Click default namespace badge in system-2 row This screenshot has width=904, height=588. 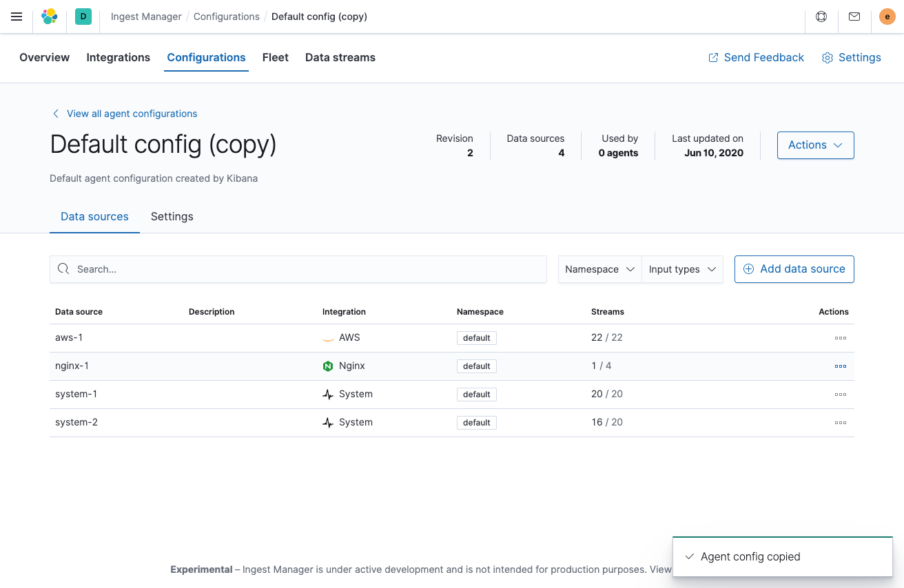476,423
